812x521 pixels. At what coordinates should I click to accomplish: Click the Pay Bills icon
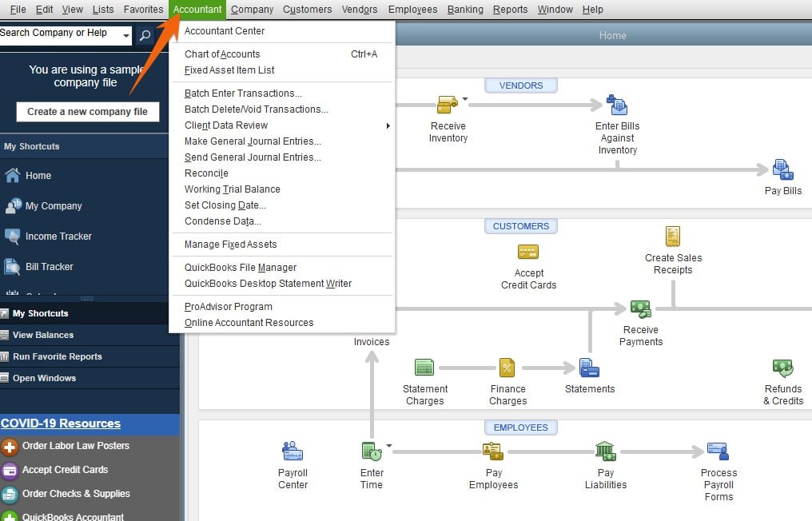782,169
